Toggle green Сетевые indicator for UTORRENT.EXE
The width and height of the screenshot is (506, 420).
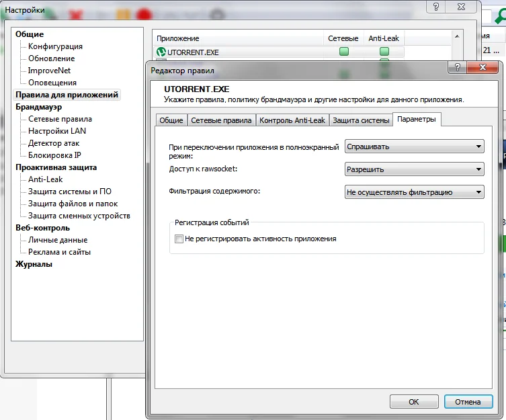click(344, 51)
